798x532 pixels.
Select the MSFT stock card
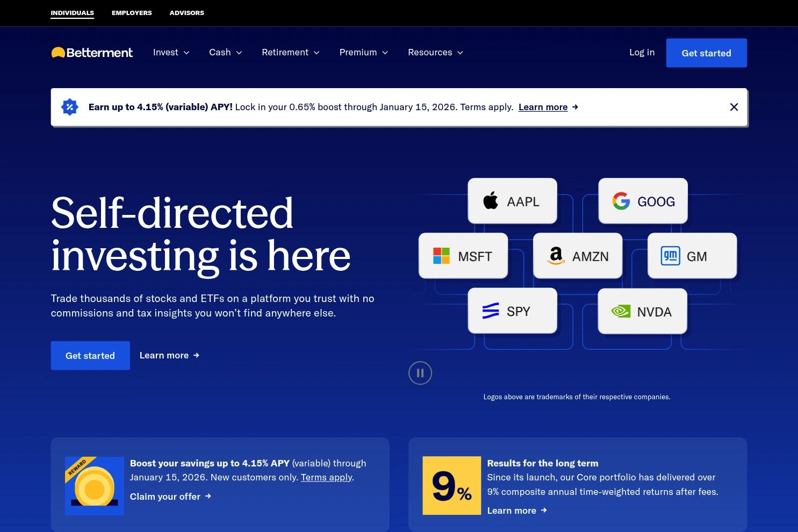pyautogui.click(x=463, y=256)
